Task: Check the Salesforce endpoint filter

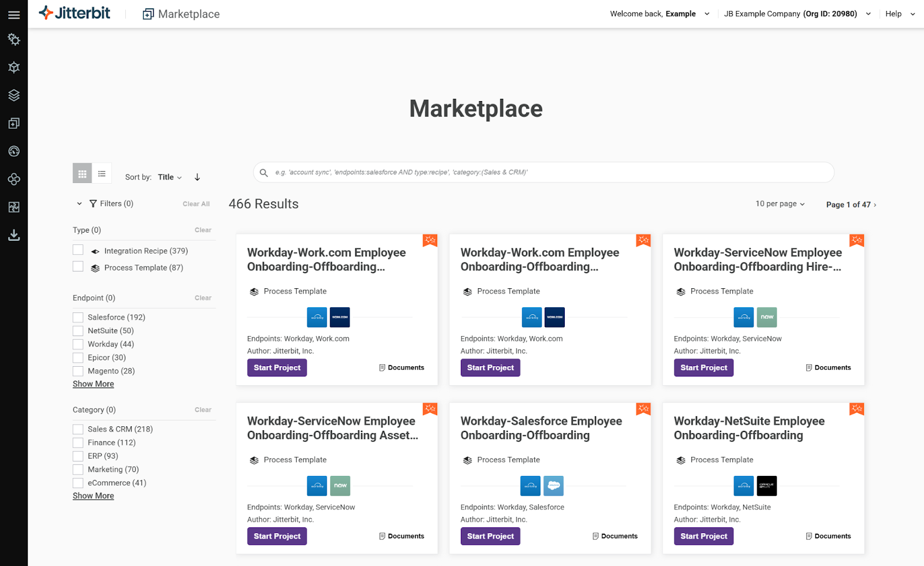Action: 78,318
